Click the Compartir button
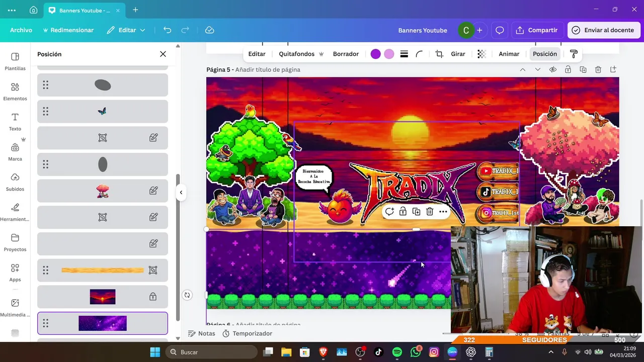This screenshot has height=362, width=644. pos(537,30)
